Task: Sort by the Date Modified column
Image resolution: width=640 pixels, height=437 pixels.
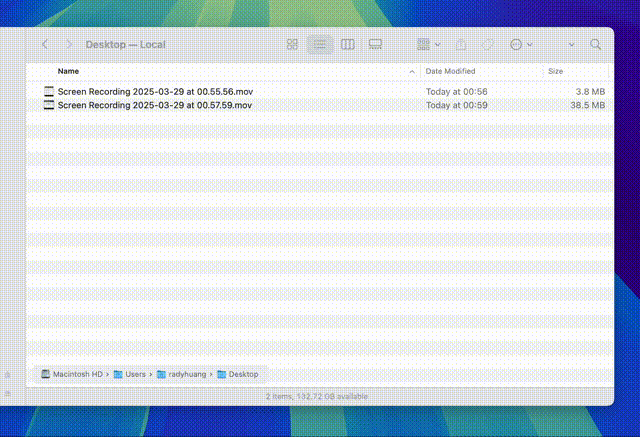Action: tap(450, 71)
